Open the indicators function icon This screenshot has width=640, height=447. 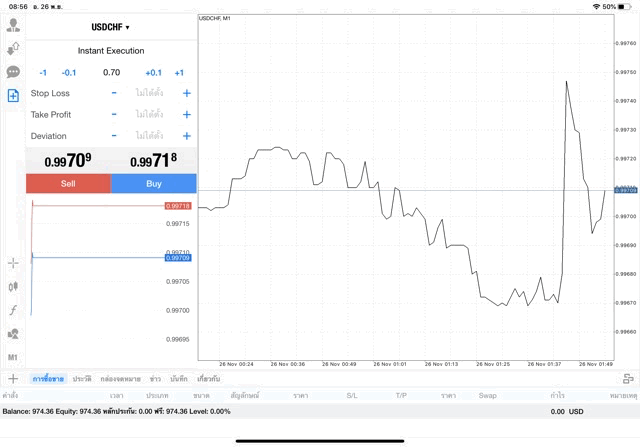tap(13, 310)
